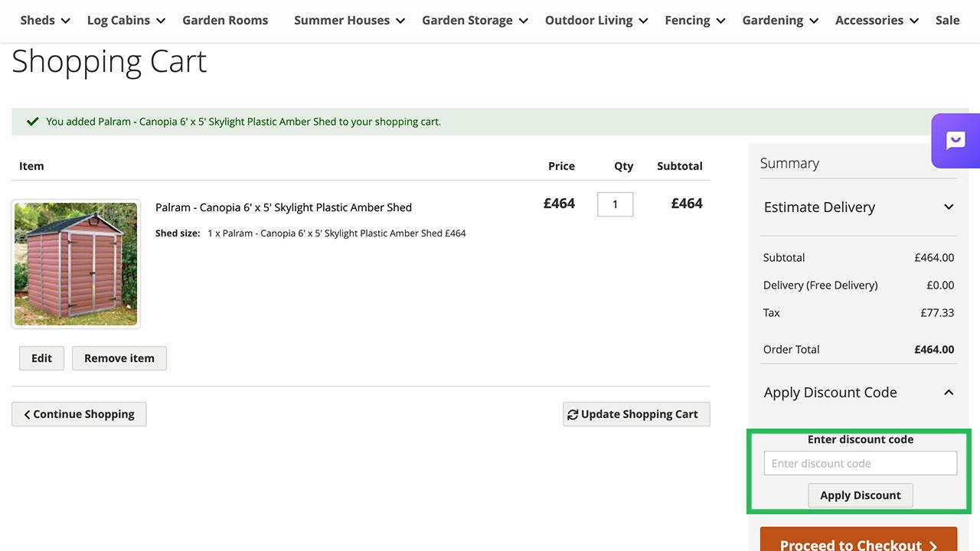Expand the Fencing menu chevron
This screenshot has width=980, height=551.
[720, 21]
